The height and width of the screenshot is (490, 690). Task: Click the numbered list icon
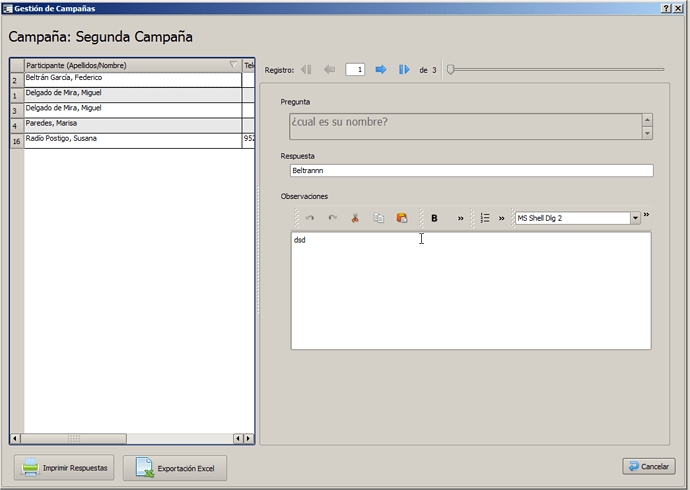point(484,218)
